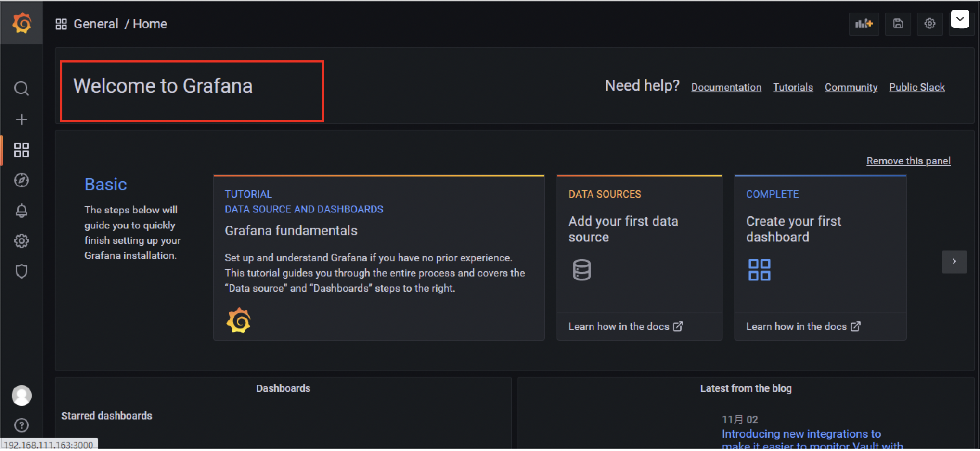Click General in the breadcrumb

[x=96, y=24]
